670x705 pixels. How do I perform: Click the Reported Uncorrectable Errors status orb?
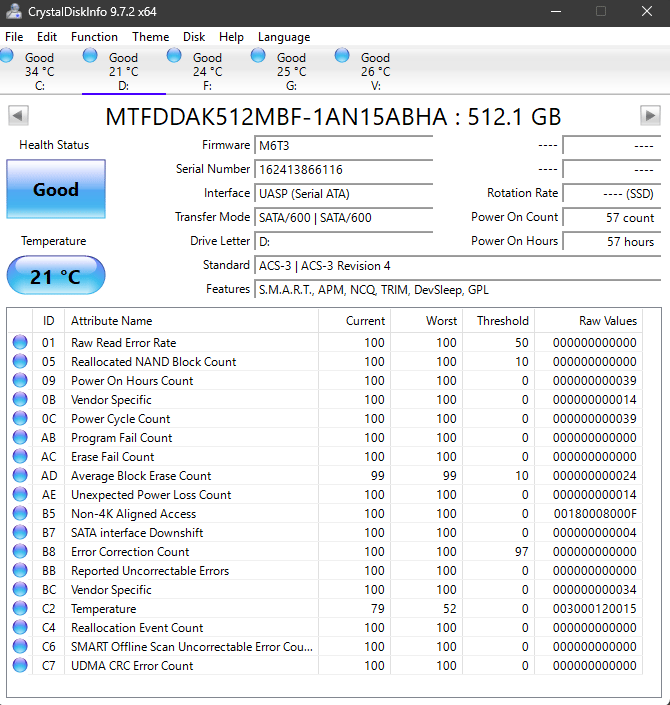point(20,570)
